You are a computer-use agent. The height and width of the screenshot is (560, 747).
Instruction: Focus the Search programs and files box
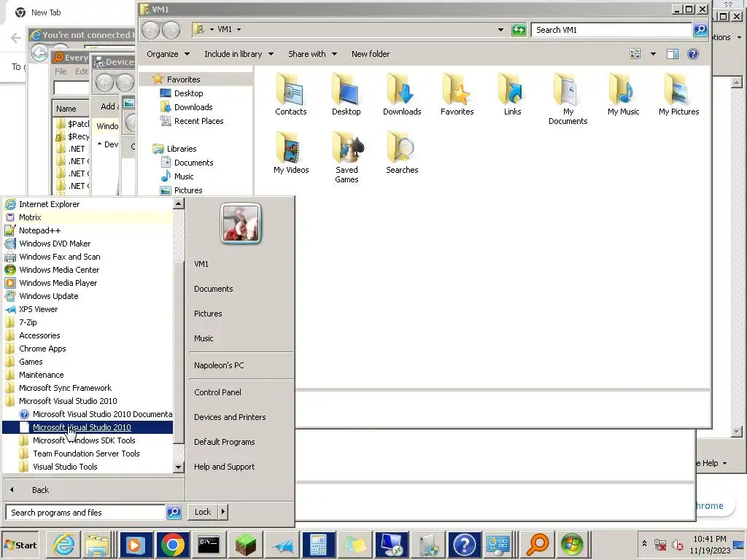click(x=86, y=513)
